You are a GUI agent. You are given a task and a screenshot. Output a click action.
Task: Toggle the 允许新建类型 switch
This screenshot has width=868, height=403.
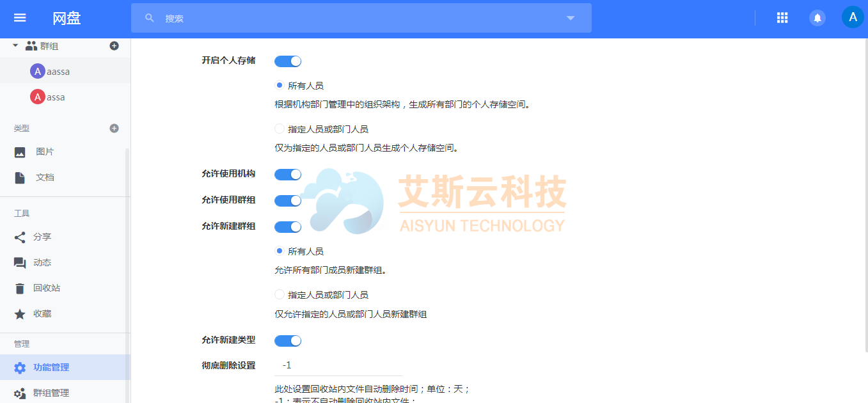(x=288, y=340)
